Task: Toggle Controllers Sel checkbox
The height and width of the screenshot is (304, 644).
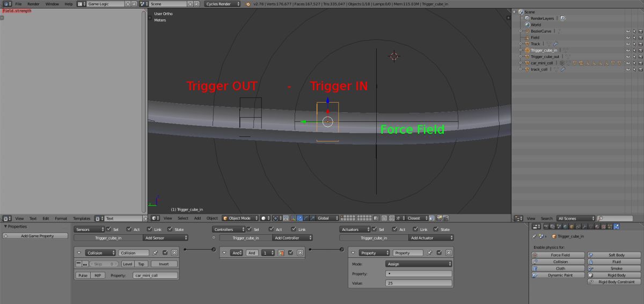Action: 248,229
